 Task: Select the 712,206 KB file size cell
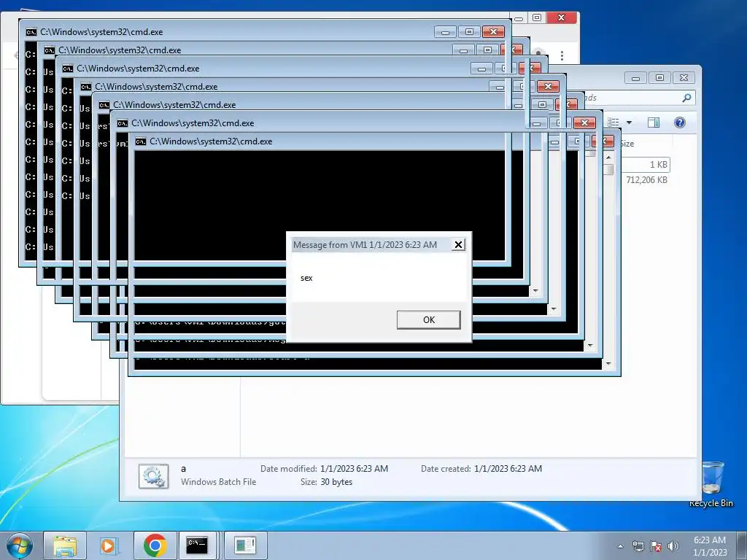pyautogui.click(x=646, y=179)
